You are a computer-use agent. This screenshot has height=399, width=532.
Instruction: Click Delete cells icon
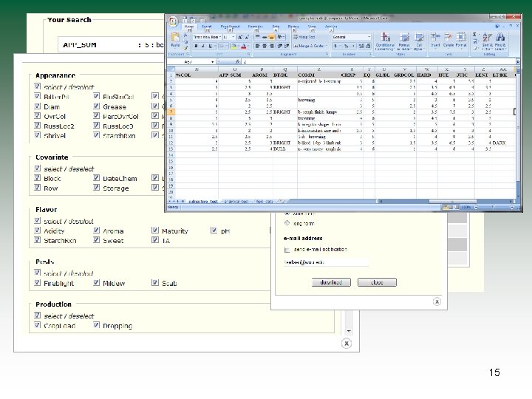449,39
